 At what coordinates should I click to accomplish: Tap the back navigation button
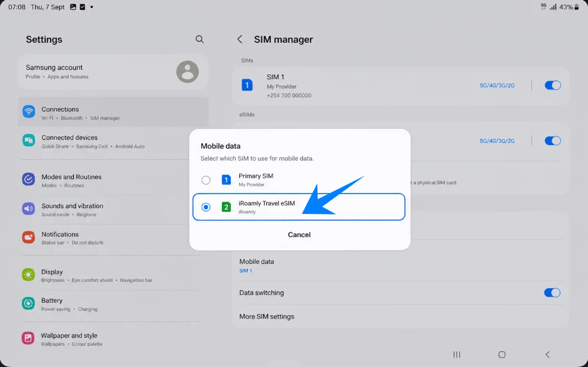tap(547, 355)
